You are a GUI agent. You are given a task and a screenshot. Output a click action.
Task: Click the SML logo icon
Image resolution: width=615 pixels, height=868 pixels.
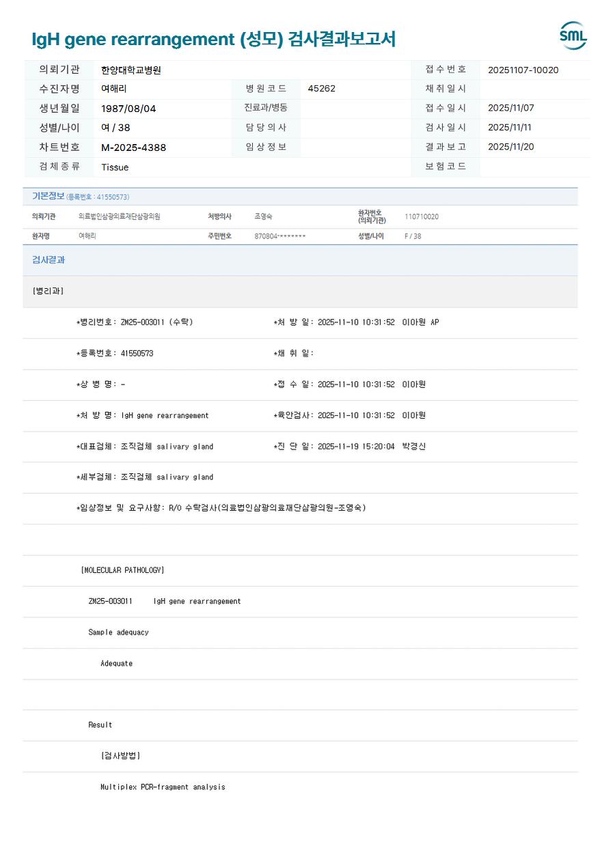(573, 36)
